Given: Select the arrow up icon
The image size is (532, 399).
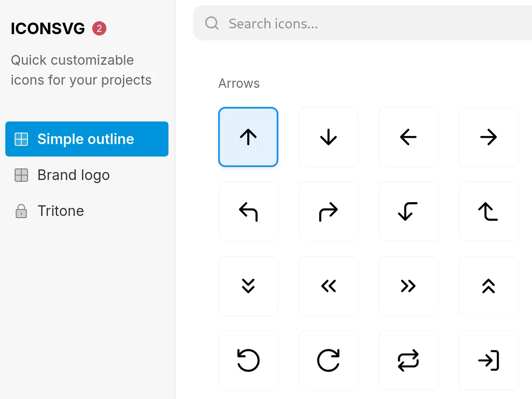Looking at the screenshot, I should click(248, 137).
